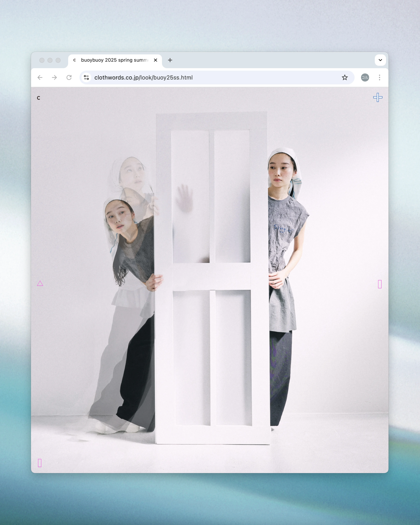Click the red window close button
420x525 pixels.
(42, 60)
